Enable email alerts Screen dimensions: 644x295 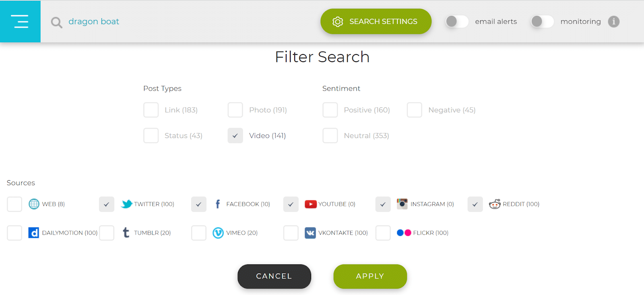(x=456, y=22)
